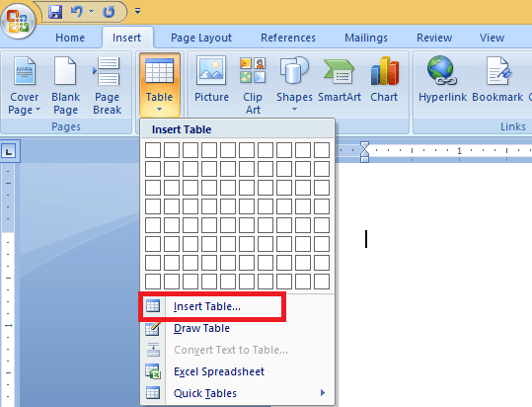
Task: Open Customize Quick Access Toolbar arrow
Action: coord(137,11)
